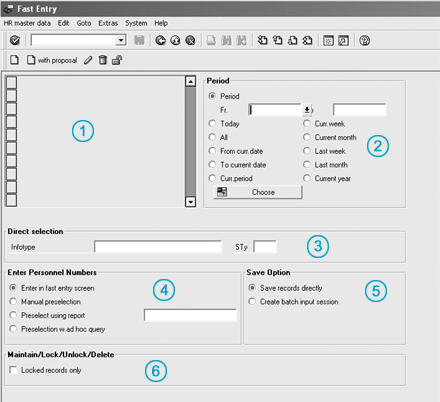Open the Extras menu
This screenshot has width=440, height=402.
click(x=108, y=23)
